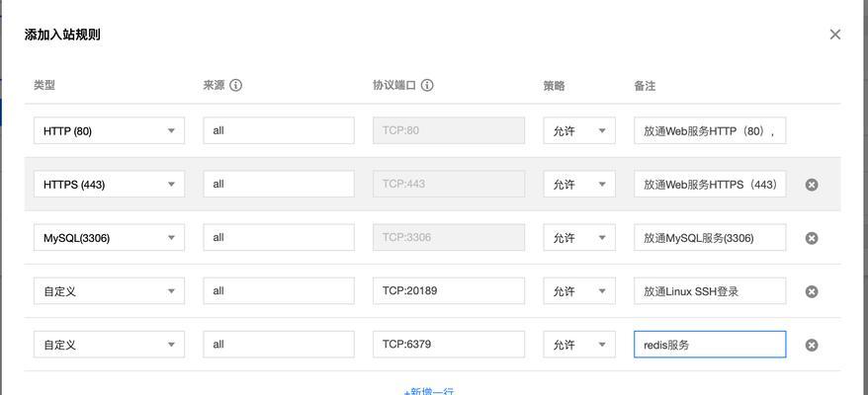Screen dimensions: 868x395
Task: Close the 添加入站规则 dialog
Action: pos(834,35)
